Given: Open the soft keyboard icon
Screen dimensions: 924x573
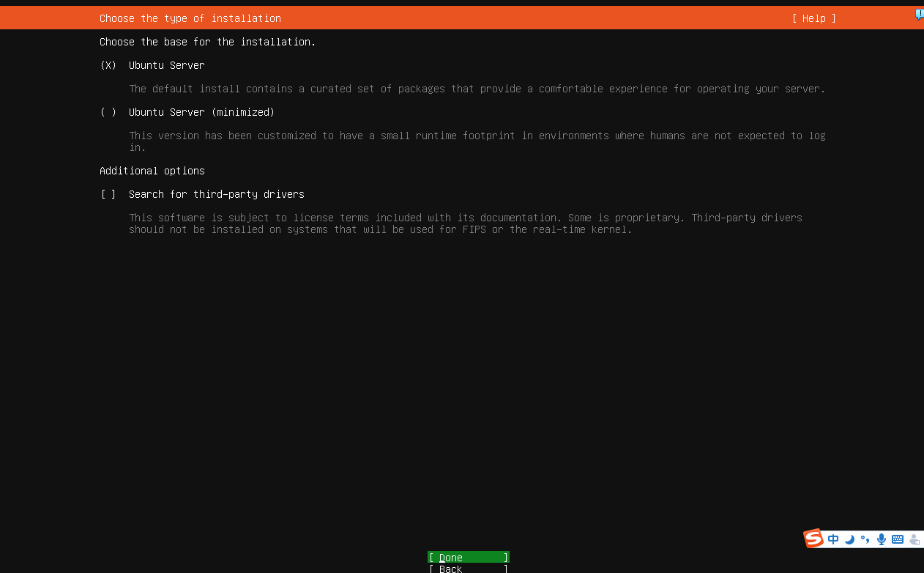Looking at the screenshot, I should (x=897, y=539).
